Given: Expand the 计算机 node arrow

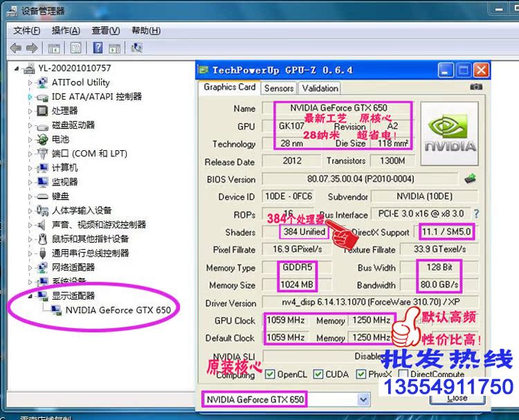Looking at the screenshot, I should (x=30, y=168).
